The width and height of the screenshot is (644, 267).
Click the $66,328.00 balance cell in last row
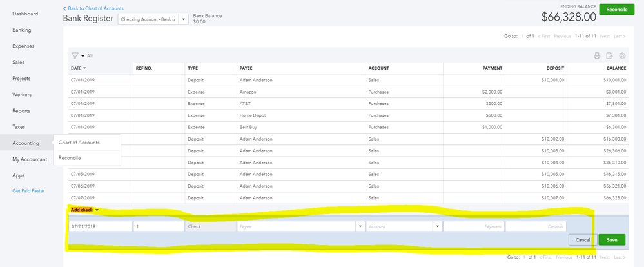598,198
